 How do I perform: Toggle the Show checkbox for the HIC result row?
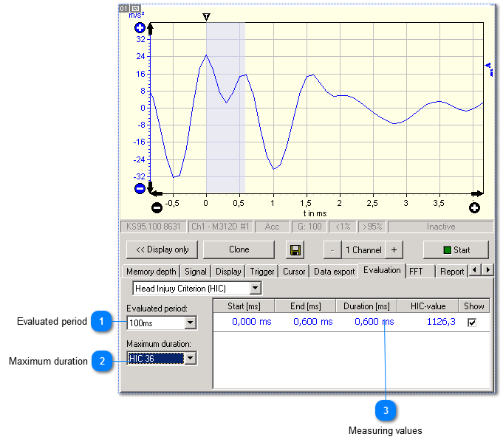[x=472, y=322]
